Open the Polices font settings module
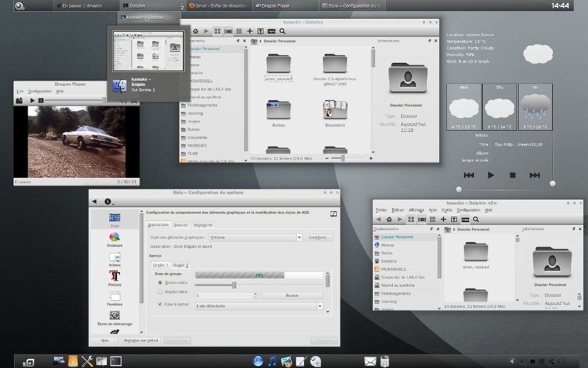Viewport: 588px width, 368px height. [115, 279]
